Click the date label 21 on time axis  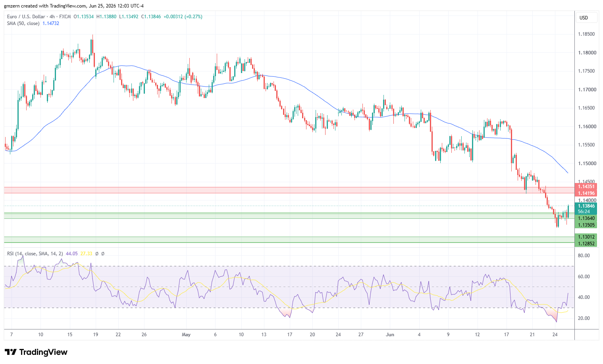click(532, 335)
